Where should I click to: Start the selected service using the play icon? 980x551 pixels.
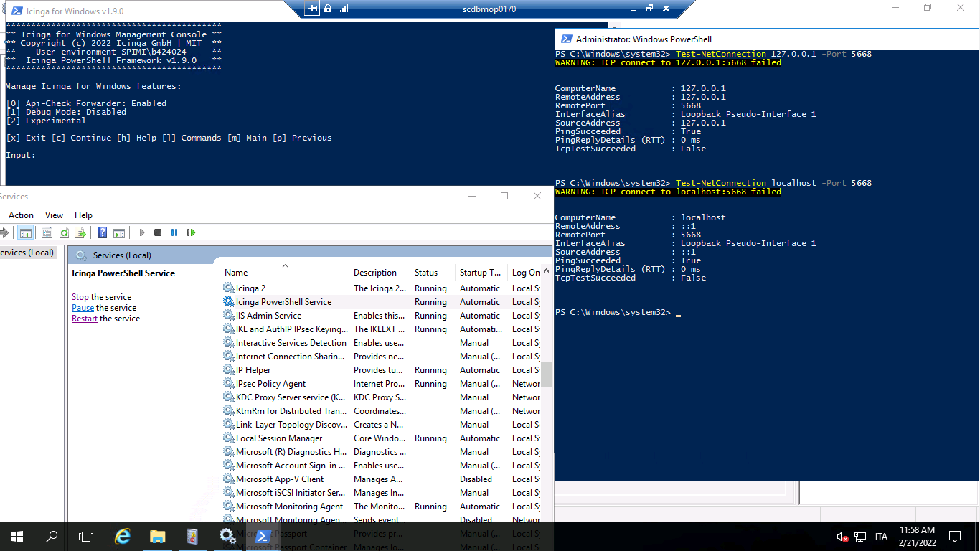click(141, 232)
